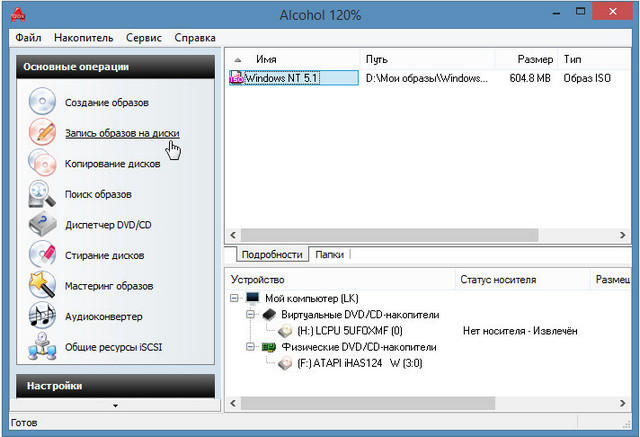Click left arrow of image list scrollbar
Image resolution: width=640 pixels, height=437 pixels.
[233, 235]
